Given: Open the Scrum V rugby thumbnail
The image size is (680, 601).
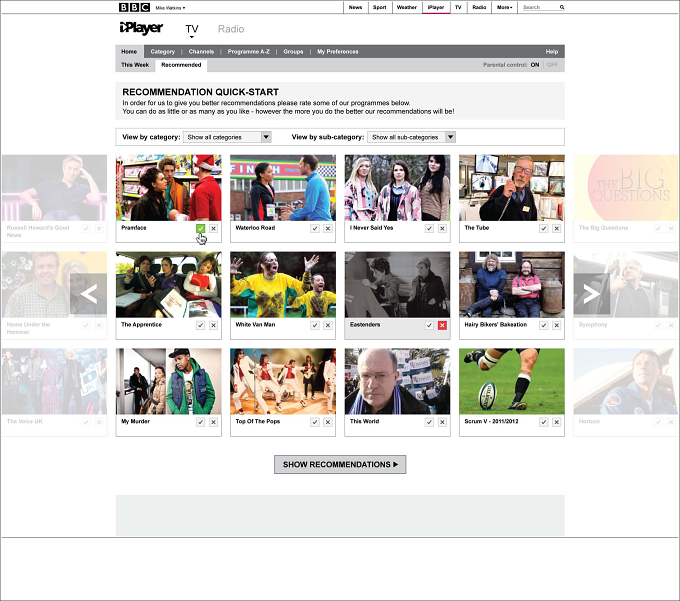Looking at the screenshot, I should point(512,381).
